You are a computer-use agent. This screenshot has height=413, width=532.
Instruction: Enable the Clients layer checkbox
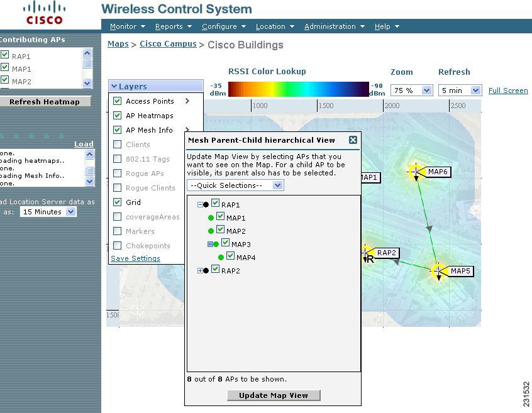118,144
